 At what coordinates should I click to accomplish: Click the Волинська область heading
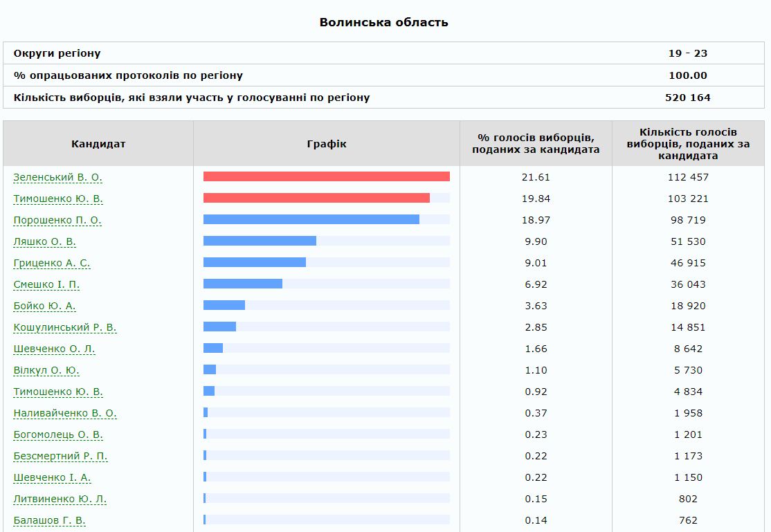tap(383, 22)
